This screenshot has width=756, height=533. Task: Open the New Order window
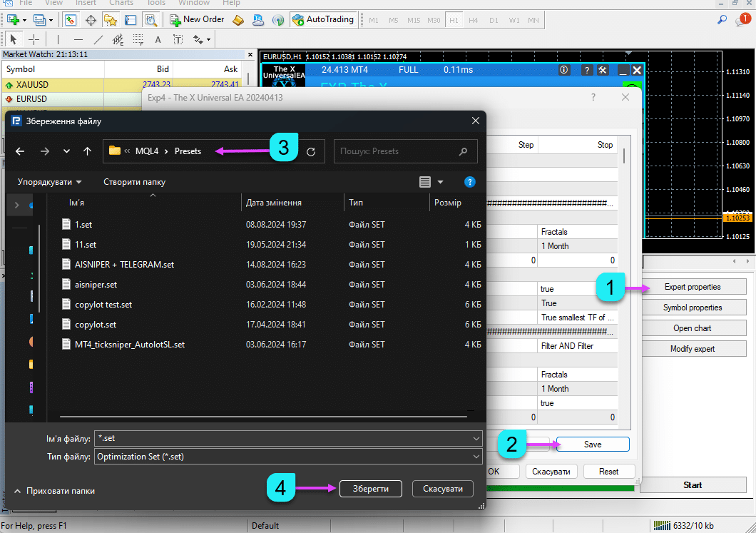[197, 19]
